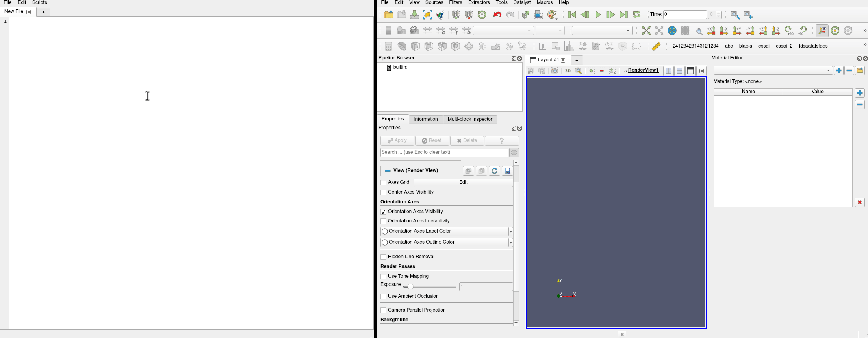Jump to last frame in playback toolbar
Viewport: 868px width, 338px height.
tap(624, 15)
